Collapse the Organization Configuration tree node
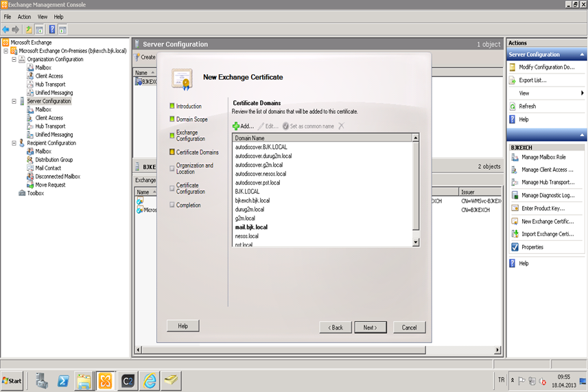The image size is (588, 392). [x=14, y=59]
